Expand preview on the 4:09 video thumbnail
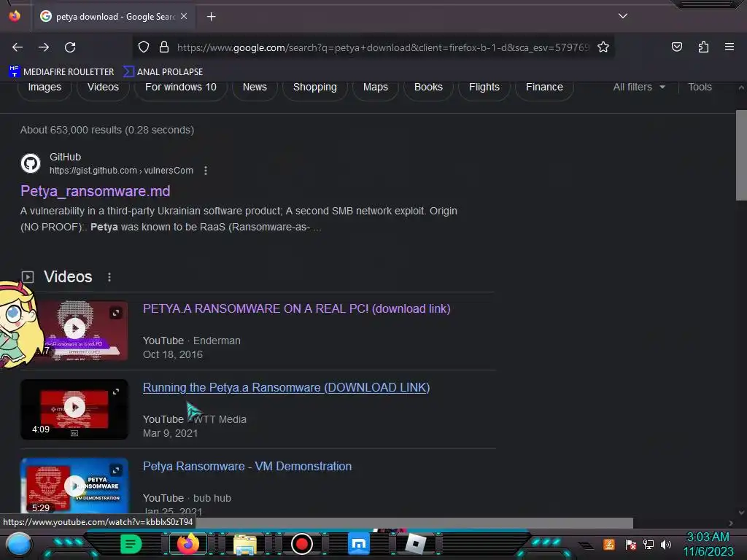This screenshot has height=560, width=747. pos(116,392)
